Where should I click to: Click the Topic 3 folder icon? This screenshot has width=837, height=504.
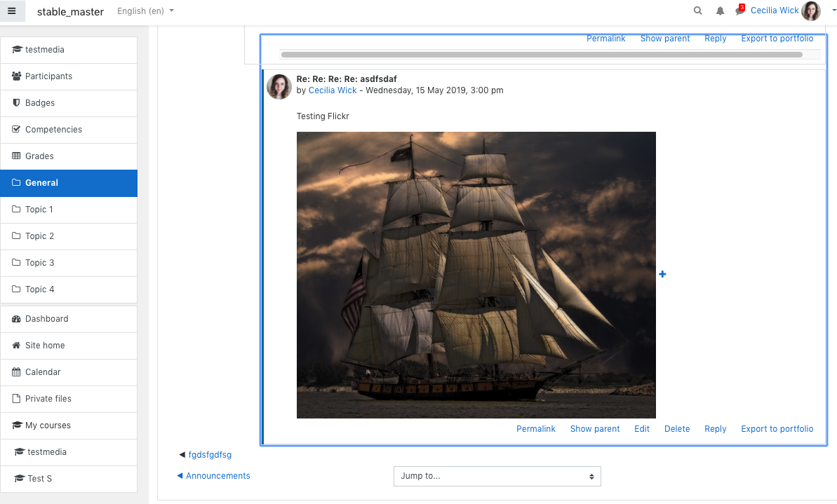[x=17, y=263]
